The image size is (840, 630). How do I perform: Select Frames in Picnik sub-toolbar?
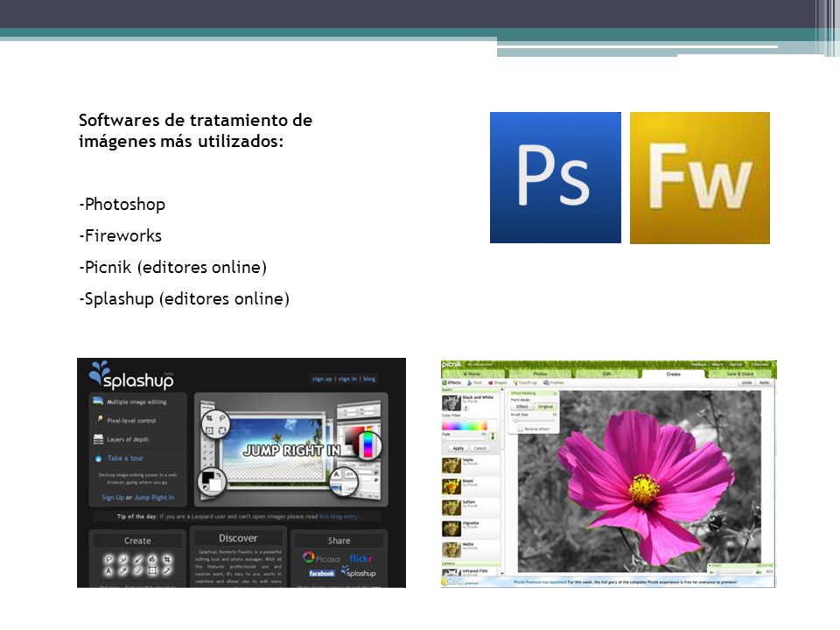(553, 382)
